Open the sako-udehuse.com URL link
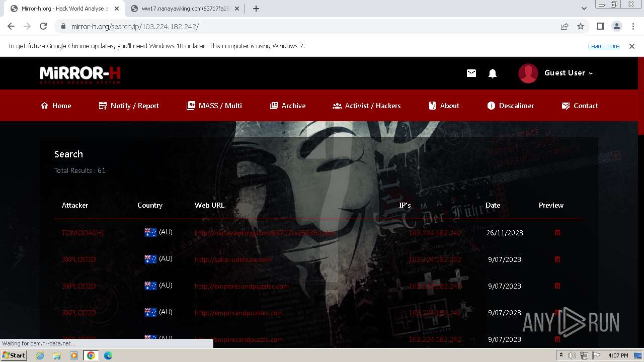The image size is (644, 362). (x=233, y=259)
